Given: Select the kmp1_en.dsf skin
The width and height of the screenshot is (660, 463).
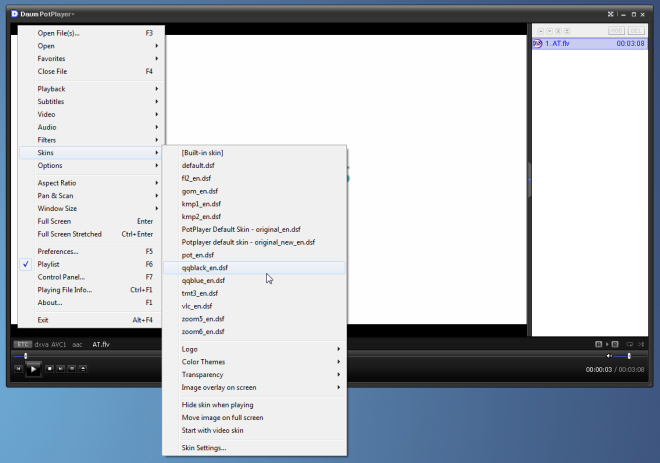Looking at the screenshot, I should (254, 204).
